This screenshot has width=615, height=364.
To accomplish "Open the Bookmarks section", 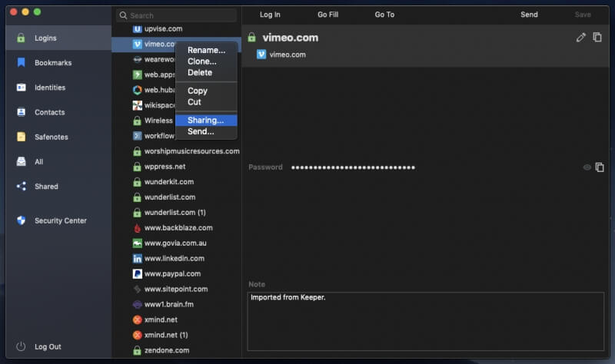I will pos(58,63).
